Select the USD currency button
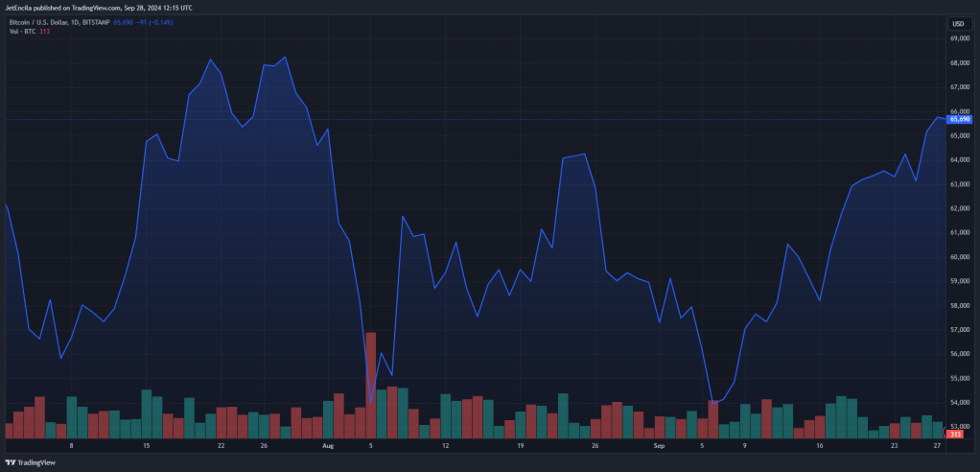 pos(958,24)
